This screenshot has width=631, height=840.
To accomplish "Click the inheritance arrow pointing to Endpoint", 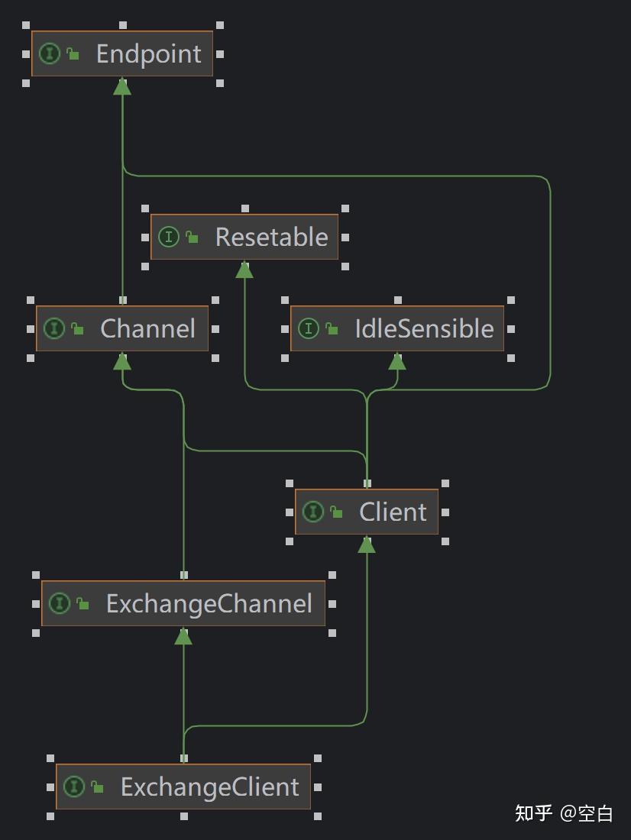I will click(x=122, y=86).
